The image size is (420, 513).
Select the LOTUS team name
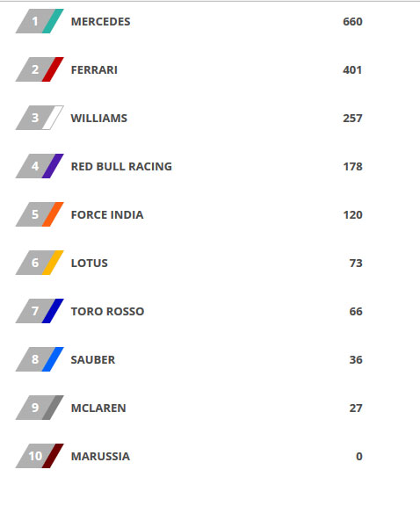pos(90,263)
